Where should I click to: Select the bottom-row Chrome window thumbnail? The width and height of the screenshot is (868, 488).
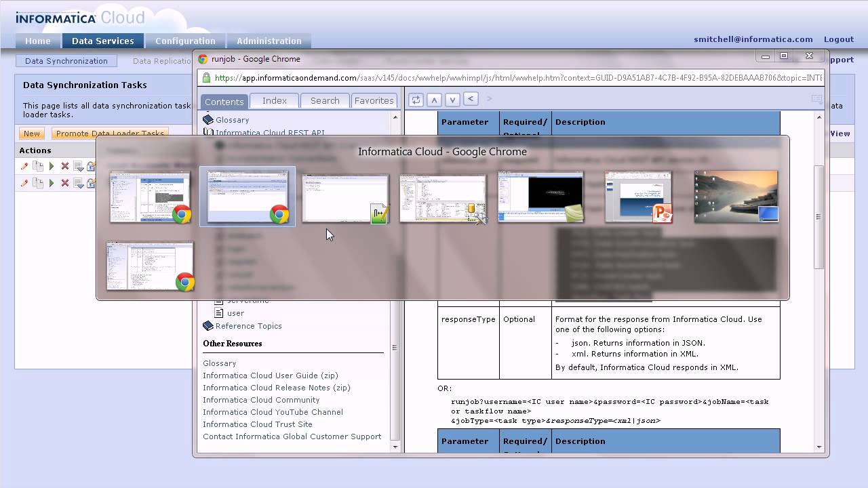(x=150, y=266)
